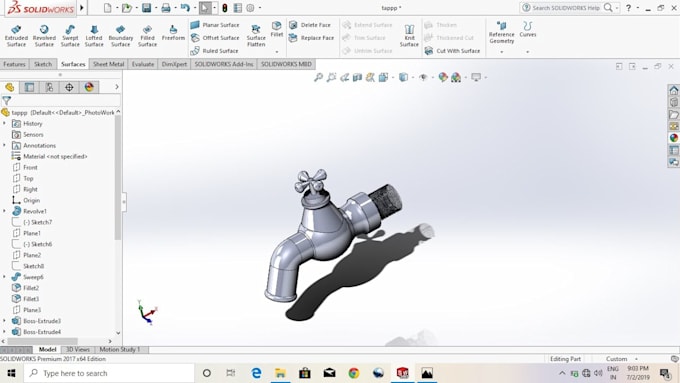Open the Reference Geometry dropdown
680x383 pixels.
tap(501, 52)
